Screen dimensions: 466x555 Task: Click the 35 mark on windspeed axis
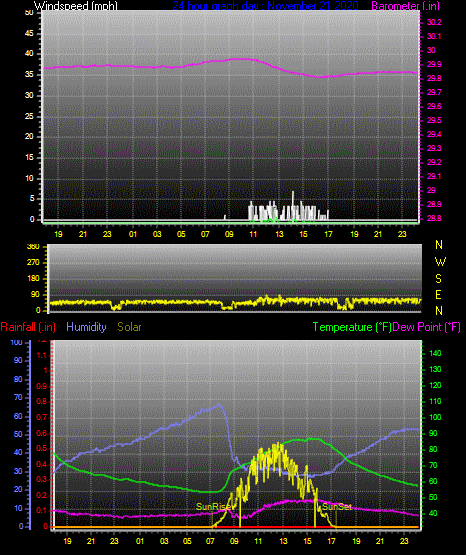point(29,75)
